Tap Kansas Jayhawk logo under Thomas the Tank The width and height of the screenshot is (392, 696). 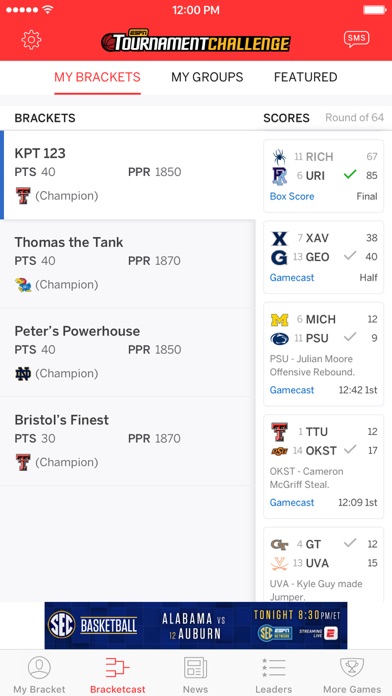coord(23,285)
